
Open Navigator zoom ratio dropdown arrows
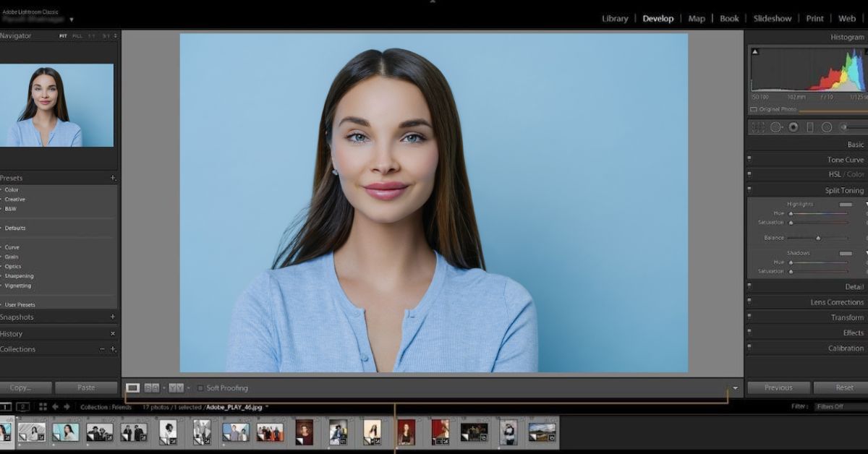[115, 35]
